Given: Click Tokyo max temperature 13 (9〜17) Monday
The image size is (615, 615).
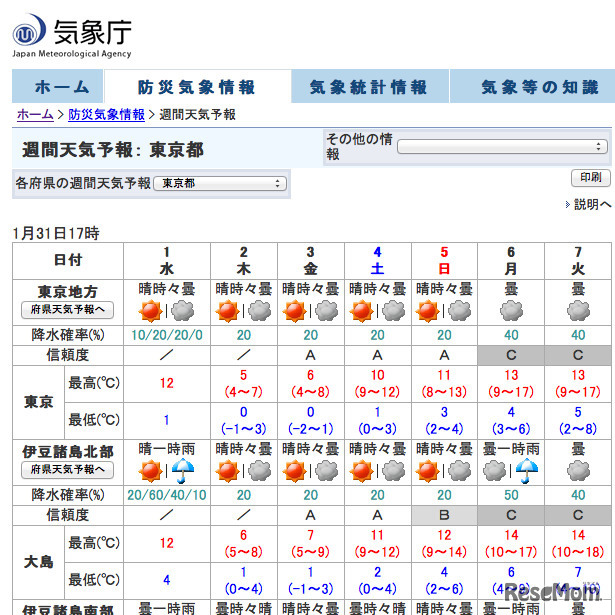Looking at the screenshot, I should pos(511,384).
